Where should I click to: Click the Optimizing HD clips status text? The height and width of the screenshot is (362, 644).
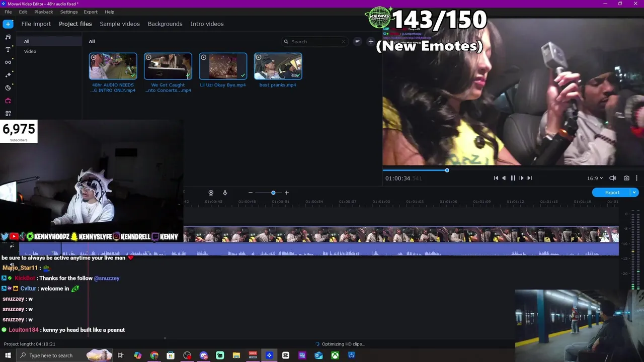(343, 344)
